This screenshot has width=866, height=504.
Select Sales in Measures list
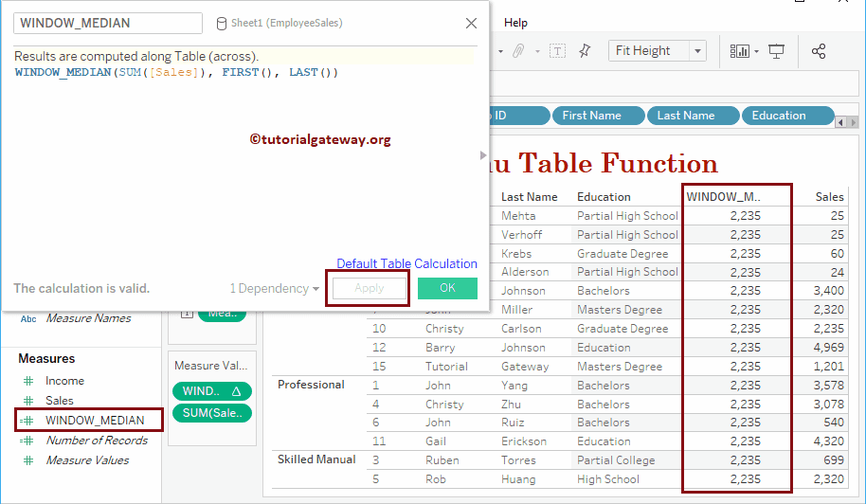(x=59, y=401)
